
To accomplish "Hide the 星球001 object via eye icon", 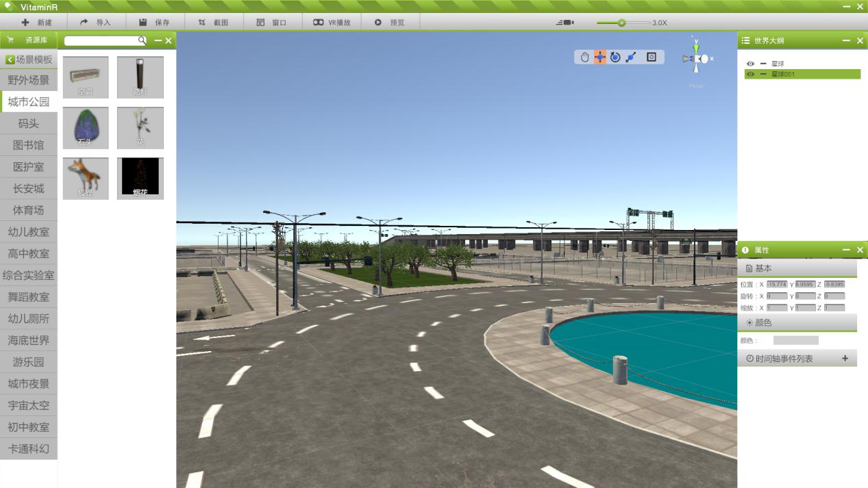I will pyautogui.click(x=750, y=74).
